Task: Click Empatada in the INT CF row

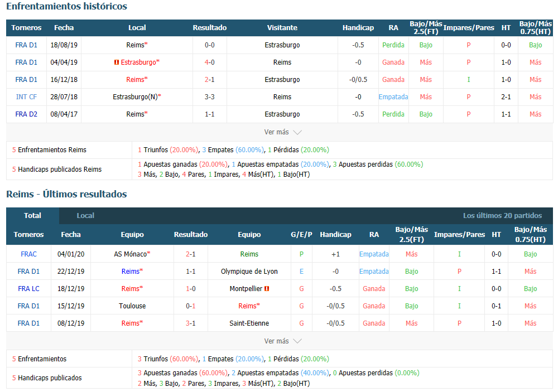Action: 393,97
